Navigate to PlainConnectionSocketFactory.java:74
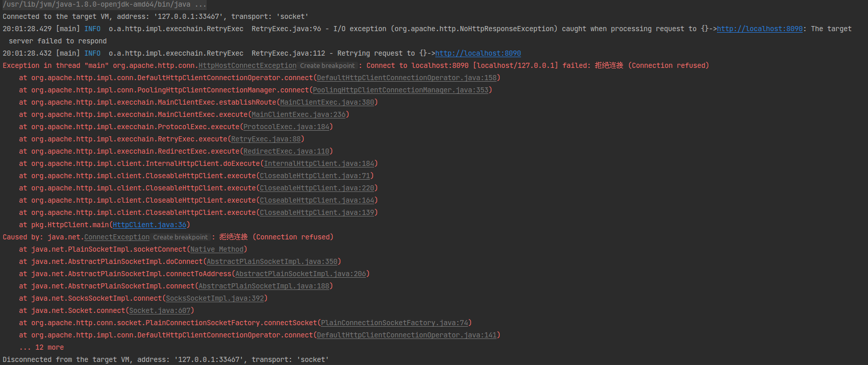The image size is (868, 365). pyautogui.click(x=394, y=323)
